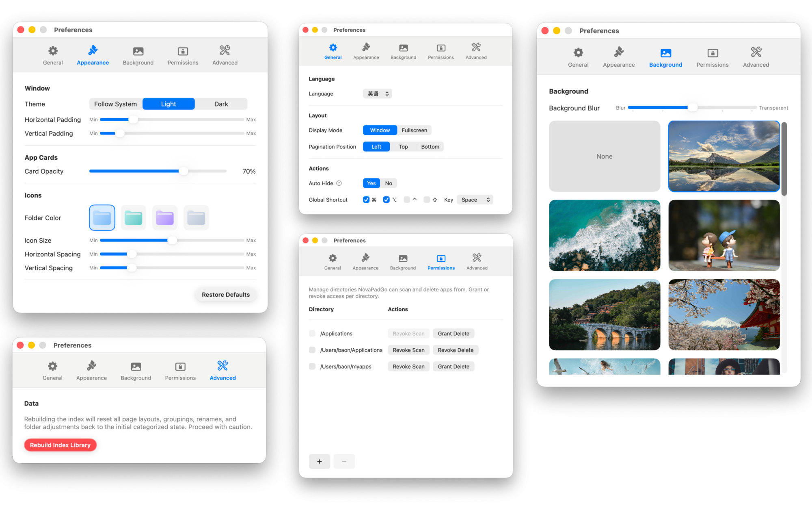Image resolution: width=812 pixels, height=508 pixels.
Task: Select the cherry blossom Mount Fuji thumbnail
Action: tap(724, 315)
